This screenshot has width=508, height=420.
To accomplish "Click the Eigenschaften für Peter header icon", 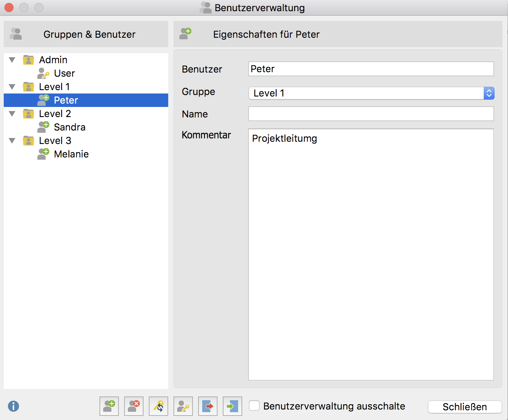I will click(x=185, y=34).
